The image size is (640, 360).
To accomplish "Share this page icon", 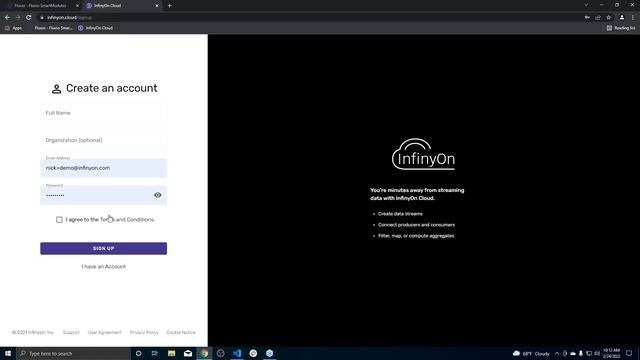I will 598,18.
